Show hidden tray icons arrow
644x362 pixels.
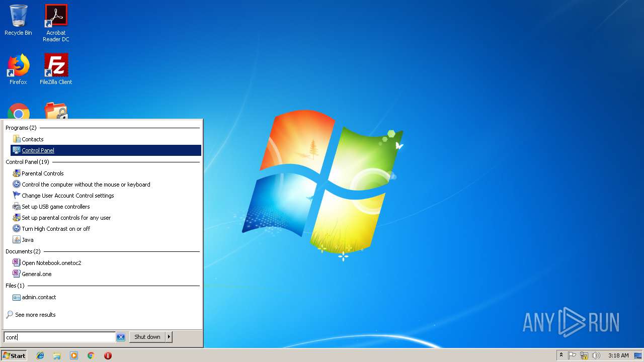(x=561, y=355)
